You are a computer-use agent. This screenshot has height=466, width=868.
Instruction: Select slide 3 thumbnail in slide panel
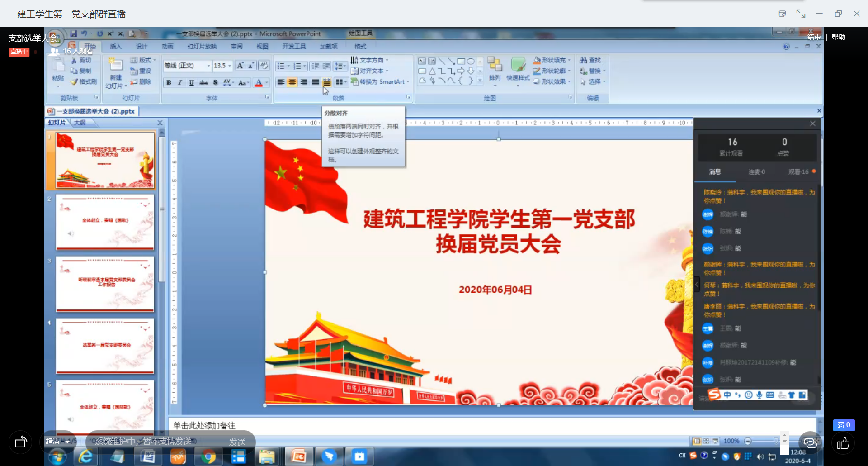[x=105, y=284]
